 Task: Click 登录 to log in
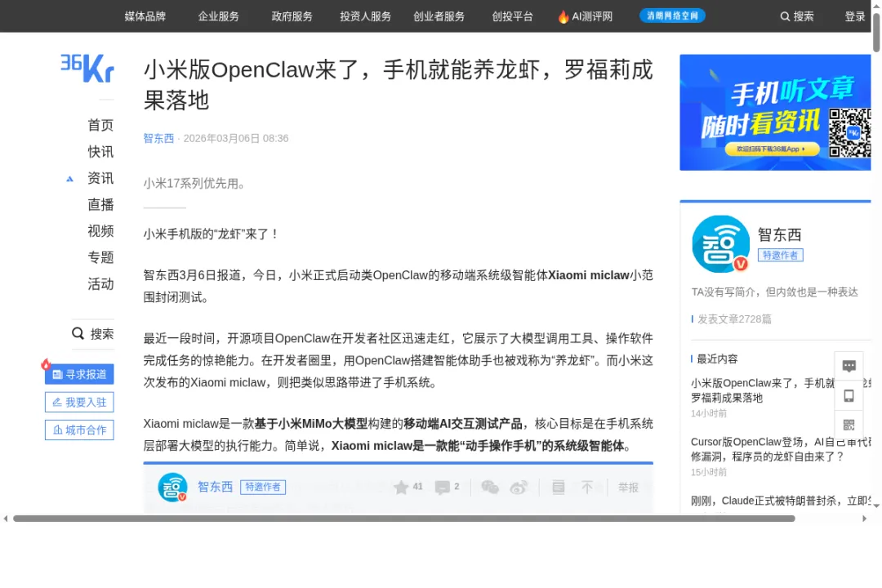855,16
